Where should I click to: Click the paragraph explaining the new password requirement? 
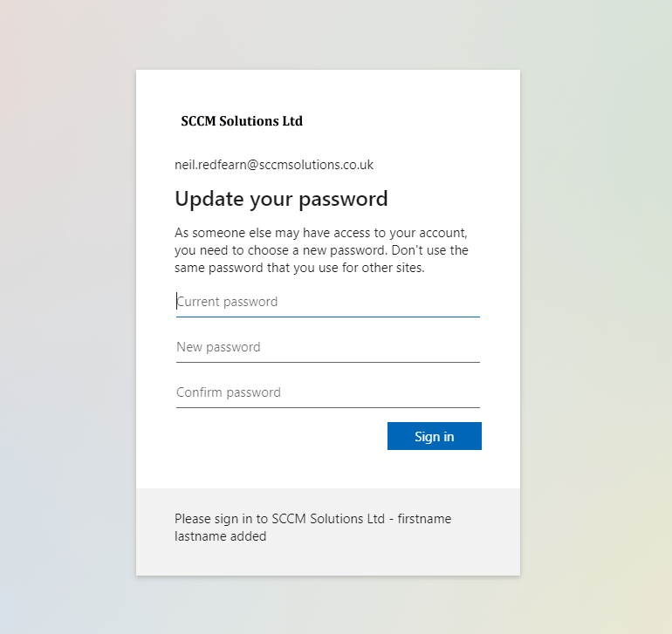click(321, 250)
